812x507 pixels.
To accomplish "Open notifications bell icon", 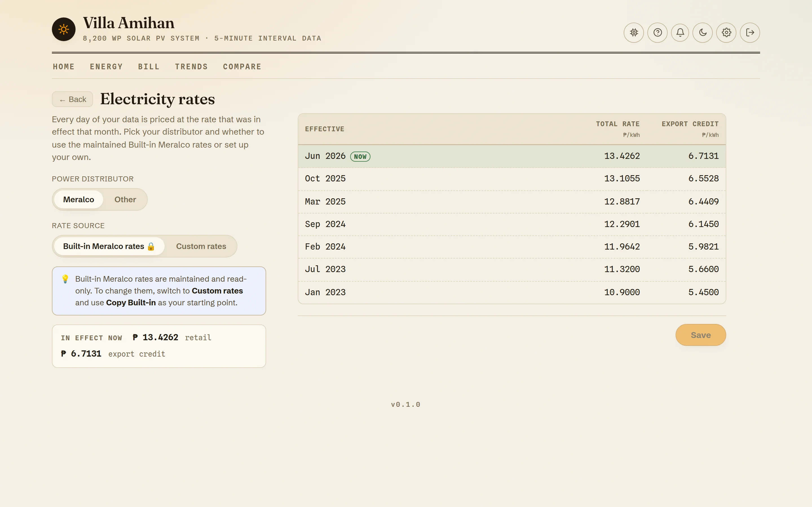I will (x=680, y=32).
